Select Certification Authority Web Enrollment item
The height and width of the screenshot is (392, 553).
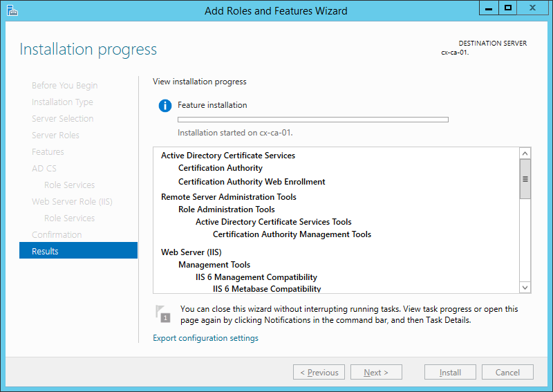(252, 182)
